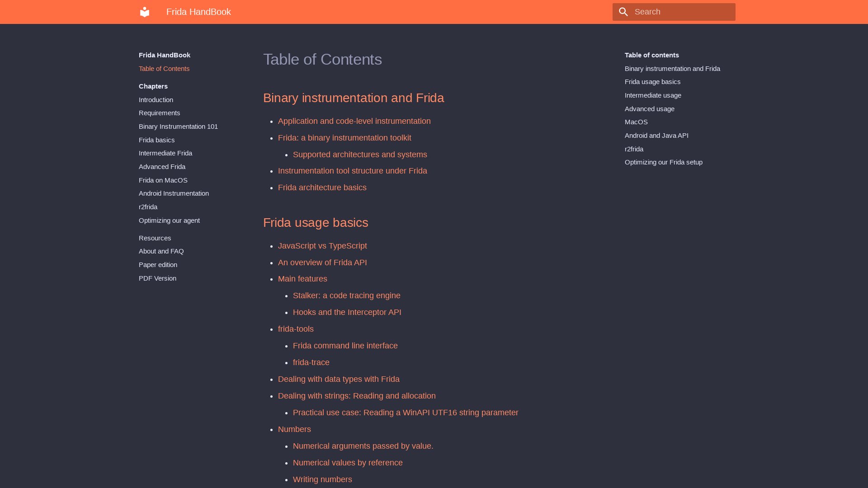Open About and FAQ page
Screen dimensions: 868x488
click(x=161, y=251)
